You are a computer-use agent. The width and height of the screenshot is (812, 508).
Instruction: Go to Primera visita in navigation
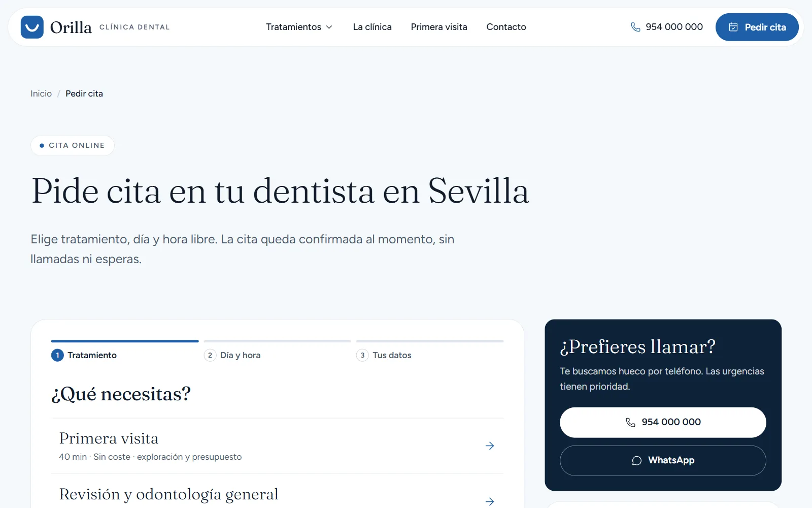coord(439,27)
